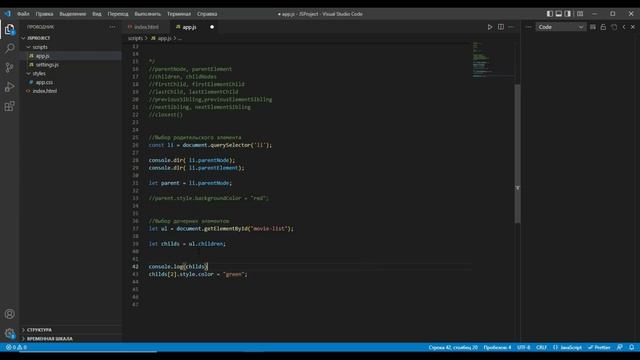
Task: Place cursor on line 43 childs style color code
Action: click(x=198, y=274)
